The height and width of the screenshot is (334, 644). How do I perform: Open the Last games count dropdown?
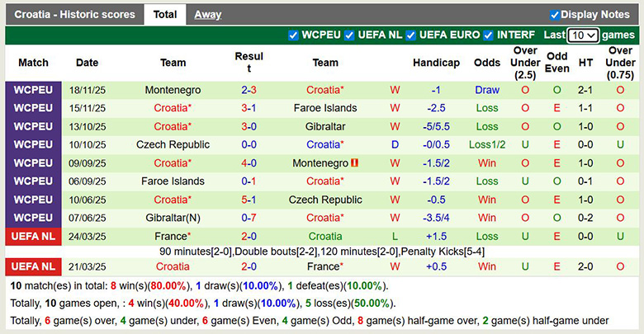tap(583, 35)
